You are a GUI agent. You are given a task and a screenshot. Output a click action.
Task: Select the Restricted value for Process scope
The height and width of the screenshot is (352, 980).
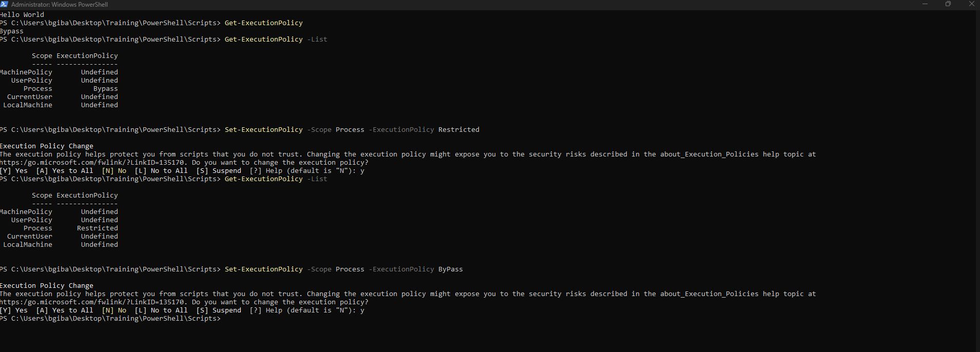click(x=98, y=228)
